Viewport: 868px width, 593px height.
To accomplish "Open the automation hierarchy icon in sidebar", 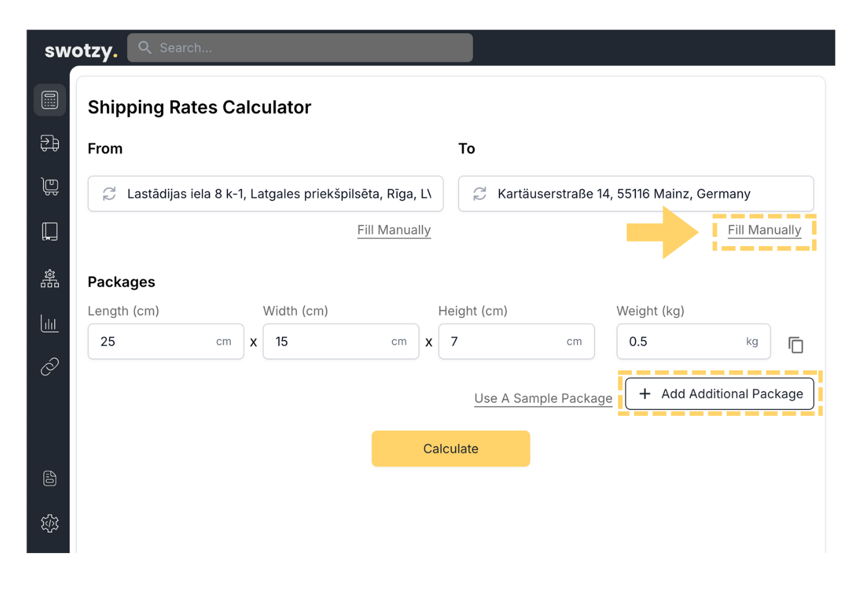I will [x=50, y=279].
